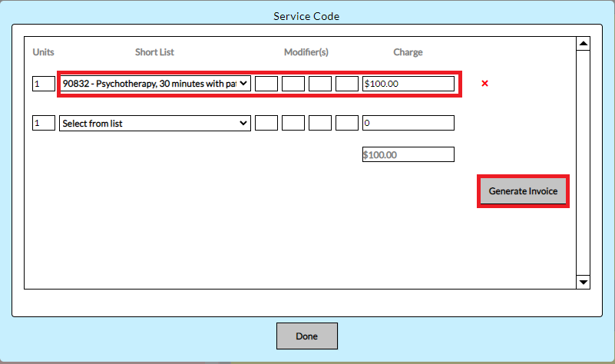Screen dimensions: 615x364
Task: Focus the Units field in second row
Action: (44, 123)
